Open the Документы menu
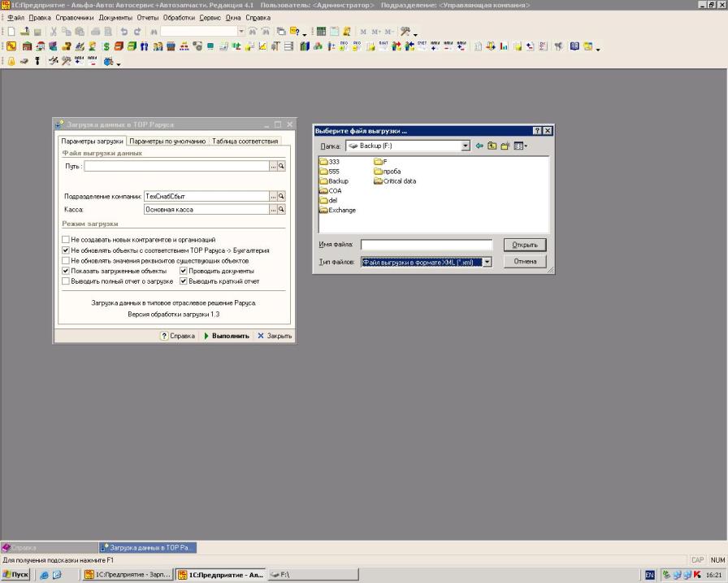The image size is (728, 583). 115,18
